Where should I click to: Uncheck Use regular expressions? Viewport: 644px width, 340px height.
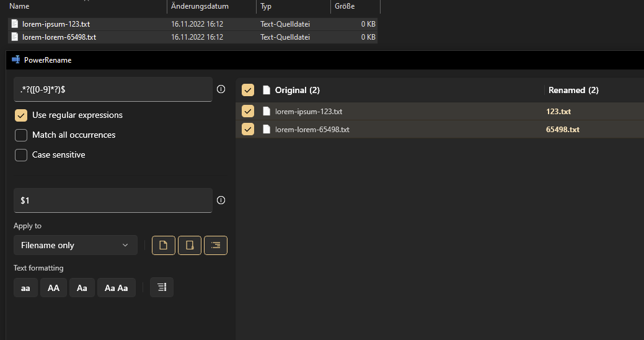21,115
